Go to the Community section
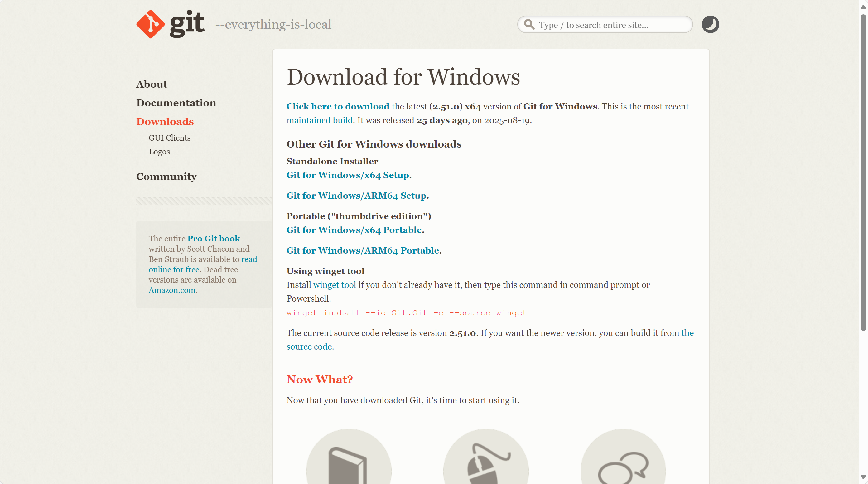This screenshot has height=484, width=868. [x=166, y=177]
